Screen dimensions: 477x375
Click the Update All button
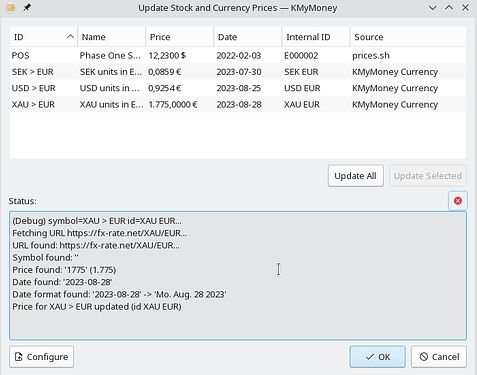click(x=355, y=176)
